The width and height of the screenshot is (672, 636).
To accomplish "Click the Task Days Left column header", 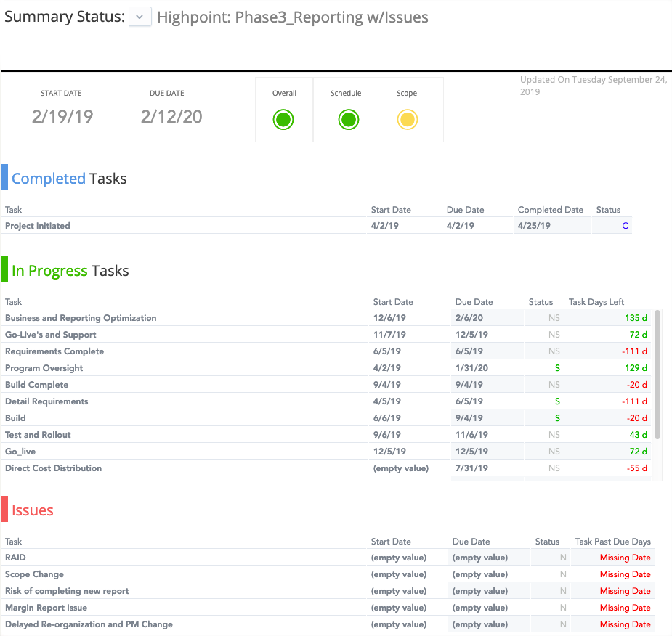I will click(x=595, y=301).
